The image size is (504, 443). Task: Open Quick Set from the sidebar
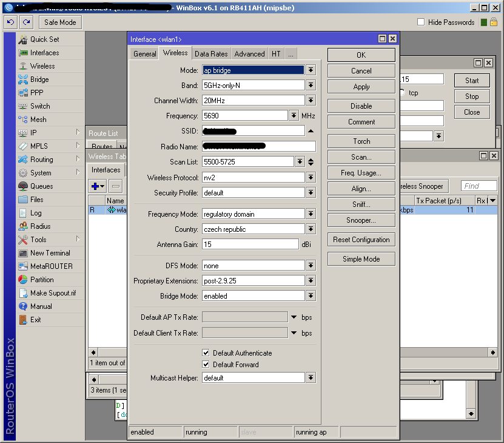pyautogui.click(x=45, y=39)
